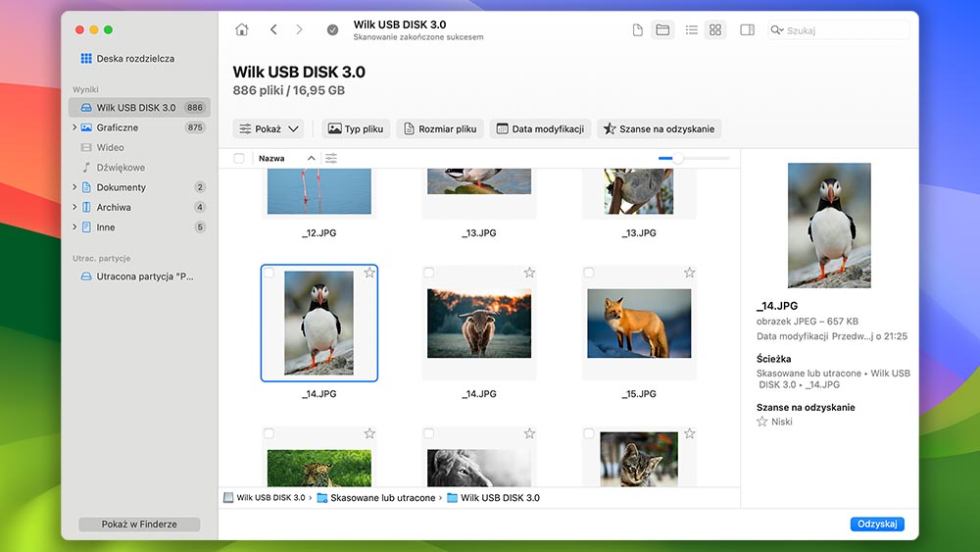
Task: Star the kitten thumbnail
Action: click(x=689, y=433)
